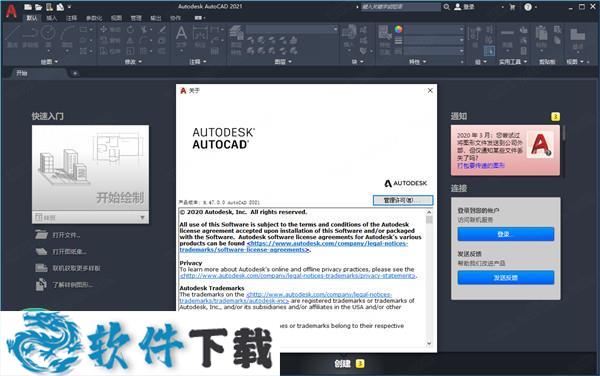Image resolution: width=600 pixels, height=376 pixels.
Task: Expand the Layers panel title arrow
Action: coord(290,62)
